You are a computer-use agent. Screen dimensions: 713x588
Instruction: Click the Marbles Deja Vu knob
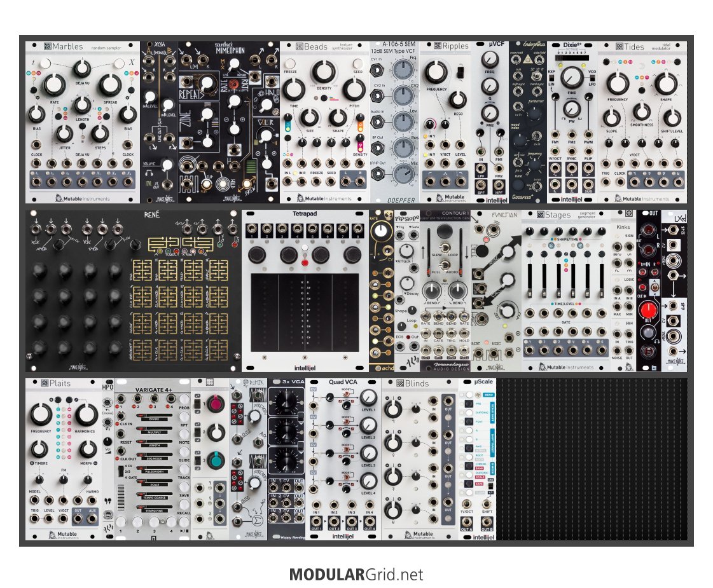click(x=81, y=68)
